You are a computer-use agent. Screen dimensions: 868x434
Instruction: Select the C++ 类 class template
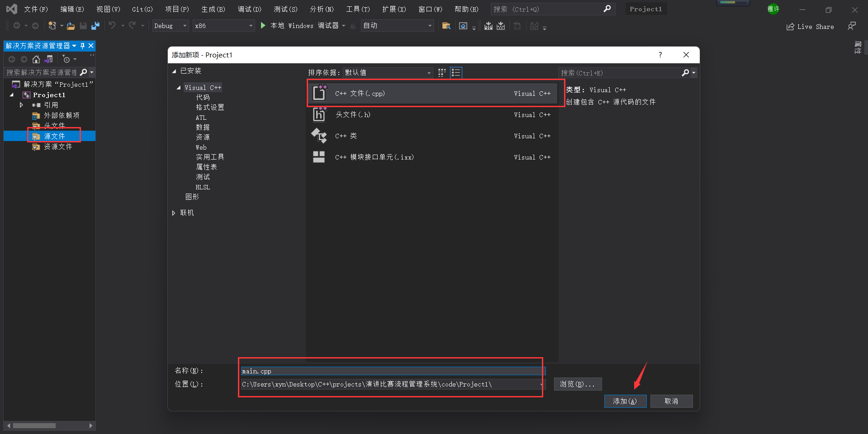434,136
